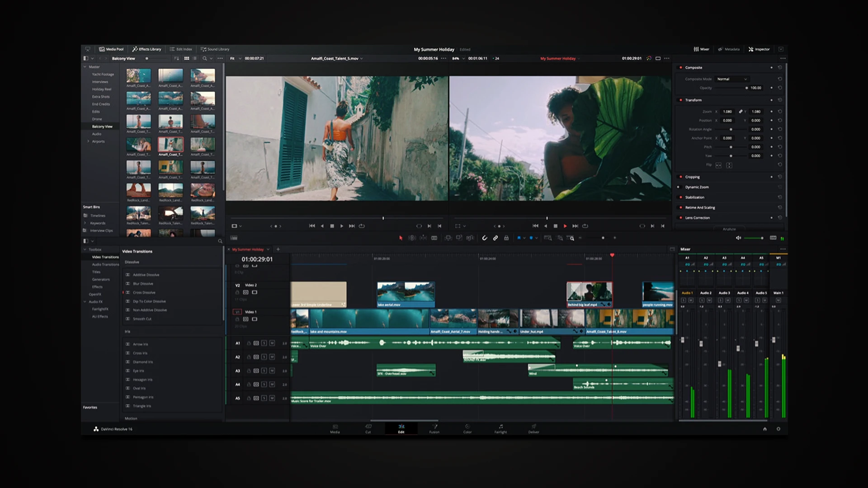Viewport: 868px width, 488px height.
Task: Open Timeline View Options icon
Action: pyautogui.click(x=234, y=238)
